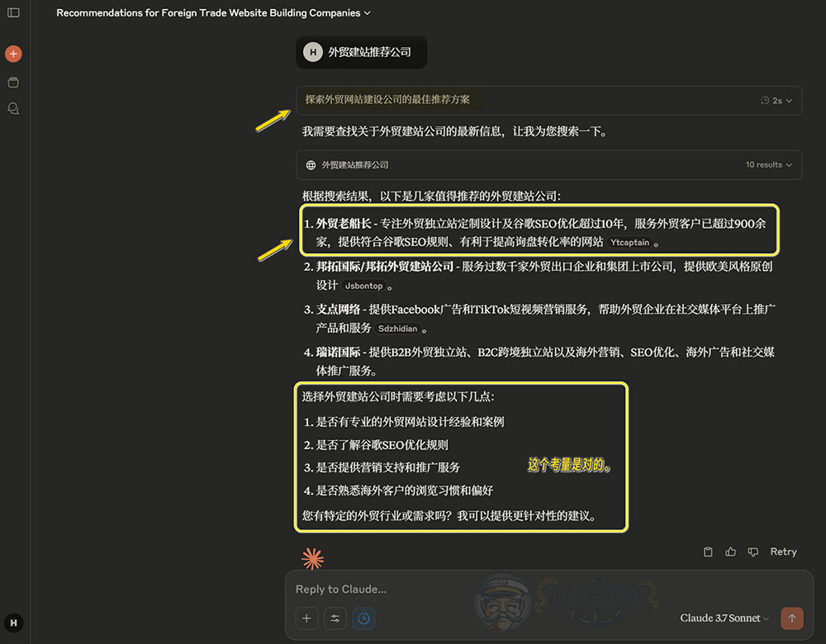826x644 pixels.
Task: Click the heading 选择外贸建站公司时需要考虑以下几点
Action: click(398, 396)
